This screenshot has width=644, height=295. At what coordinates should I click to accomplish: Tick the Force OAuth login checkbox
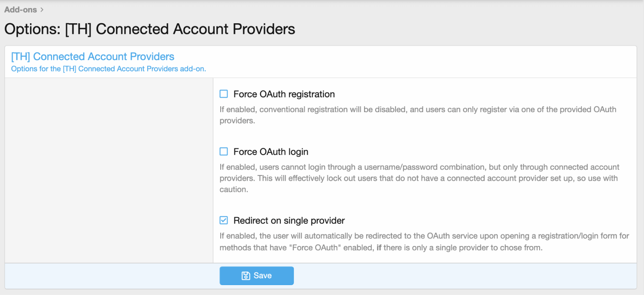[x=224, y=151]
